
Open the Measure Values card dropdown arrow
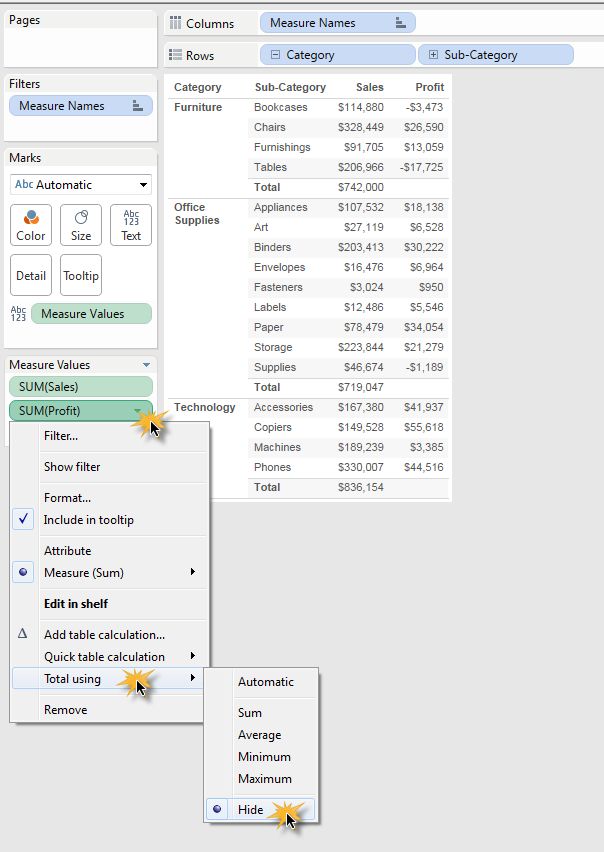pyautogui.click(x=146, y=365)
